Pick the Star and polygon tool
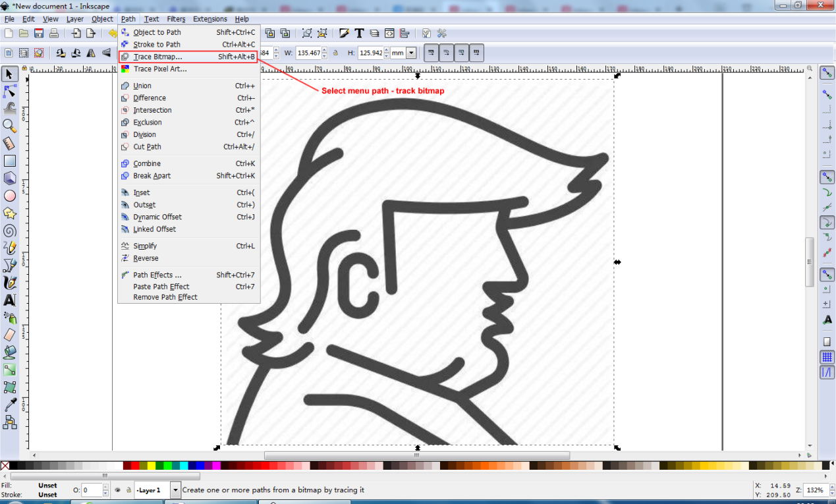 [x=9, y=213]
